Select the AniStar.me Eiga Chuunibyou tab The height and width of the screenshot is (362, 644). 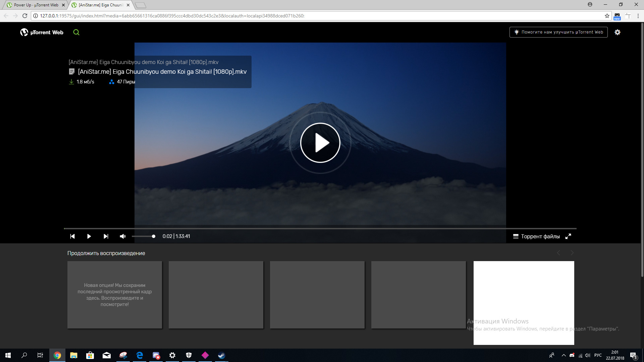pyautogui.click(x=101, y=5)
